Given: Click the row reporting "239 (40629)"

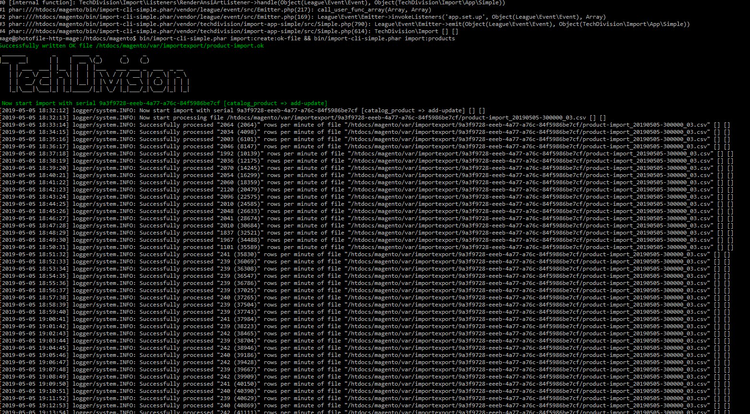Looking at the screenshot, I should [365, 398].
